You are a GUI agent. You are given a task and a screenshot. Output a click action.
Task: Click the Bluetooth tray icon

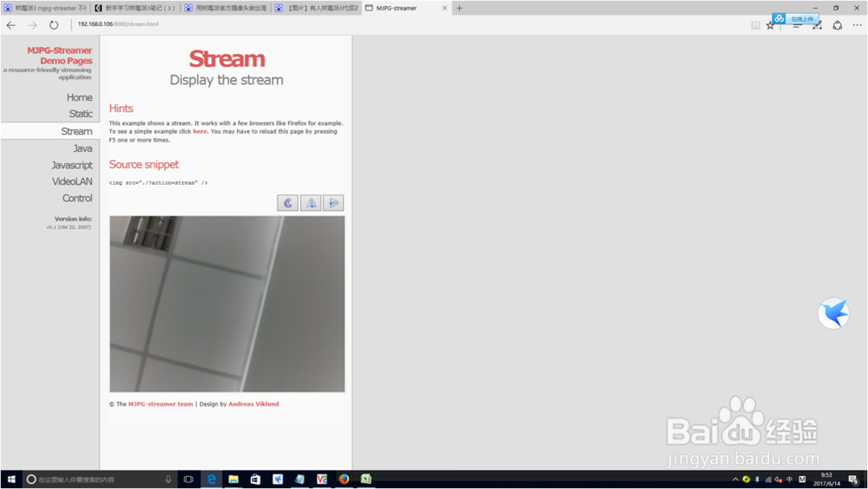[757, 479]
